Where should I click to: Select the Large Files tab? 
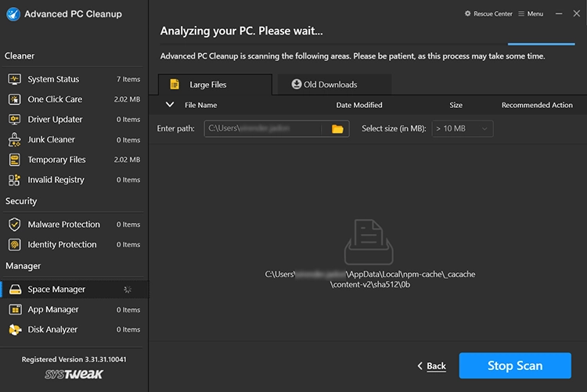[x=207, y=85]
